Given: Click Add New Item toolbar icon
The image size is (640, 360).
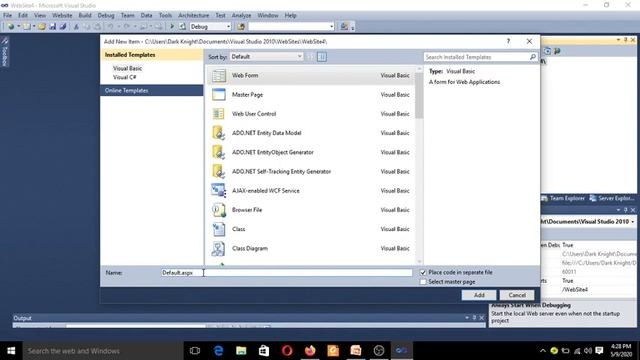Looking at the screenshot, I should pos(27,27).
